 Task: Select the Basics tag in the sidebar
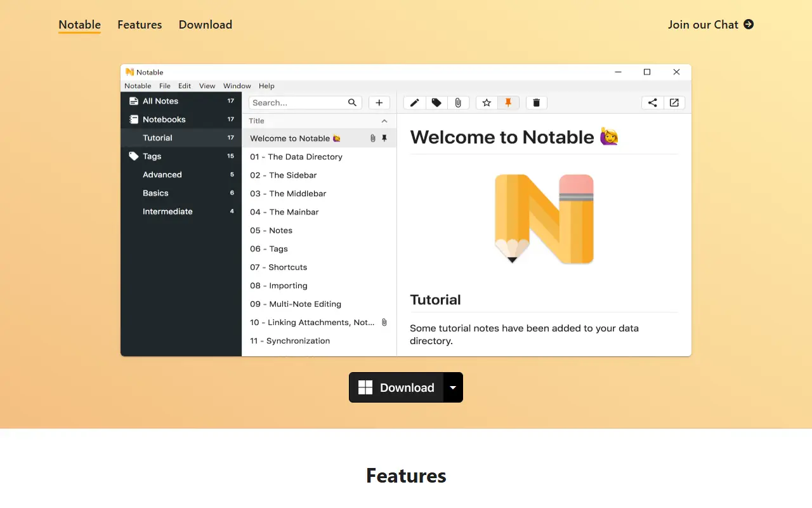pyautogui.click(x=181, y=193)
